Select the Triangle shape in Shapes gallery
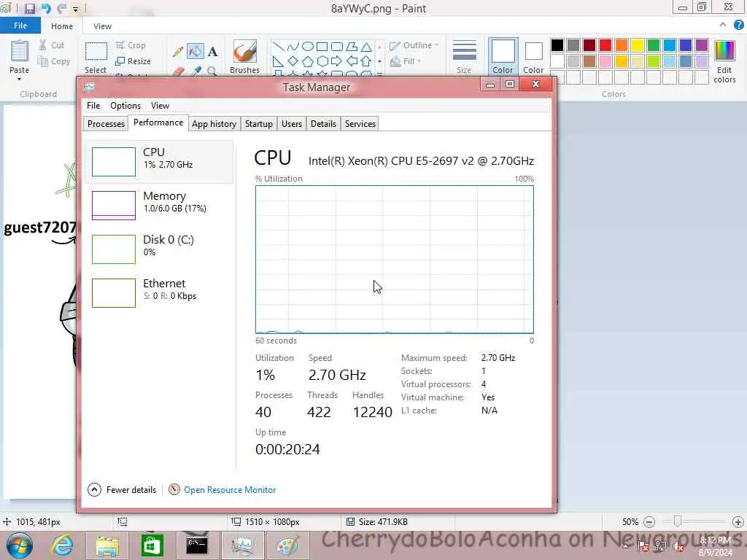The height and width of the screenshot is (560, 747). click(366, 46)
